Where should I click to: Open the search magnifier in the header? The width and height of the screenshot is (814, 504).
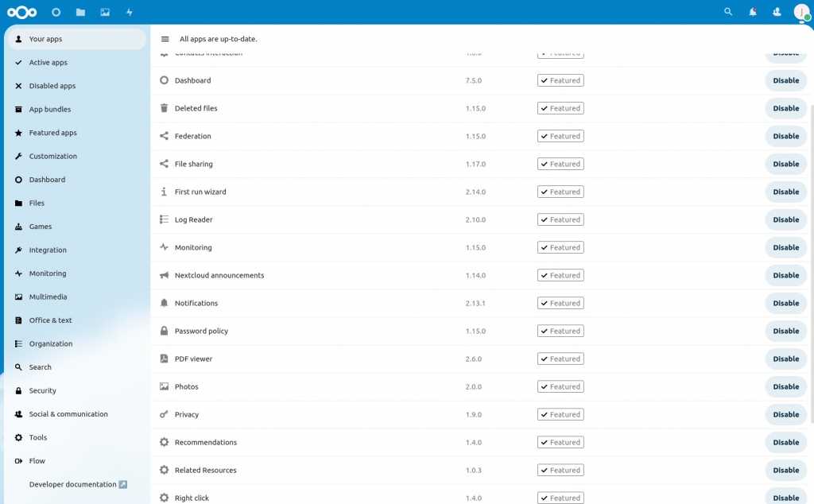(727, 12)
